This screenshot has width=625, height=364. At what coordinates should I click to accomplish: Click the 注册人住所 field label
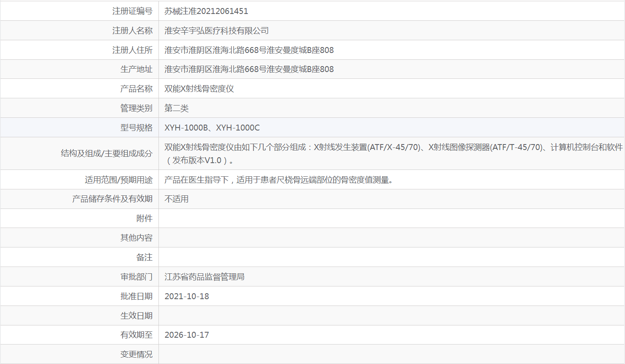click(x=132, y=50)
